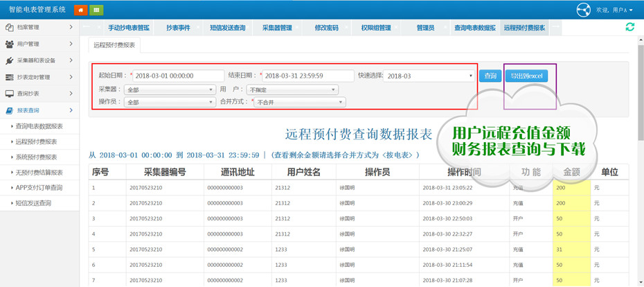Click the orange home icon button
Screen dimensions: 644x287
pos(80,10)
